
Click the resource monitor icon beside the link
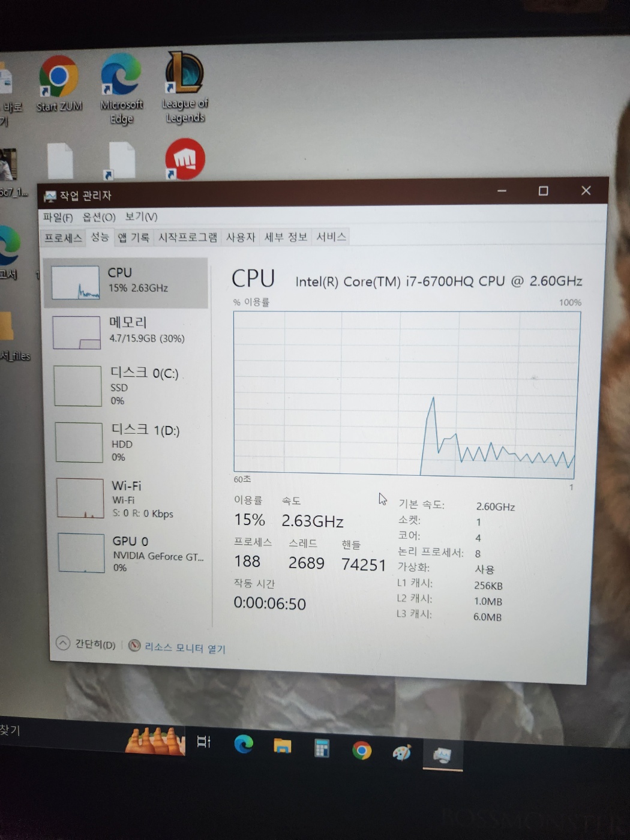point(135,646)
